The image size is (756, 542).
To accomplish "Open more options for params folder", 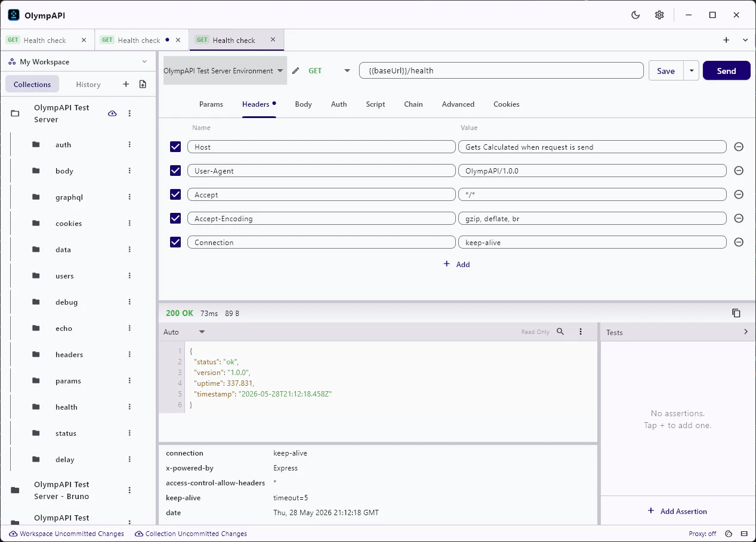I will [x=129, y=380].
